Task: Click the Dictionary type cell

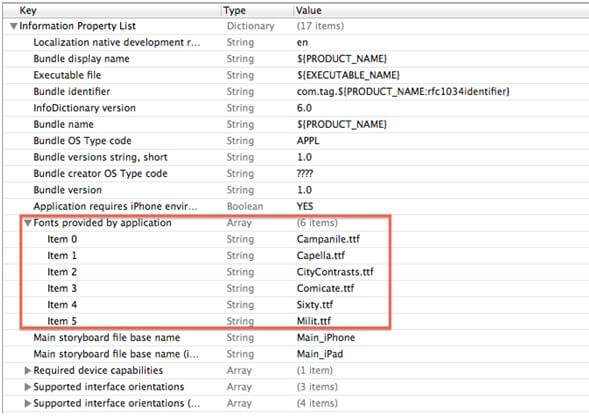Action: 251,26
